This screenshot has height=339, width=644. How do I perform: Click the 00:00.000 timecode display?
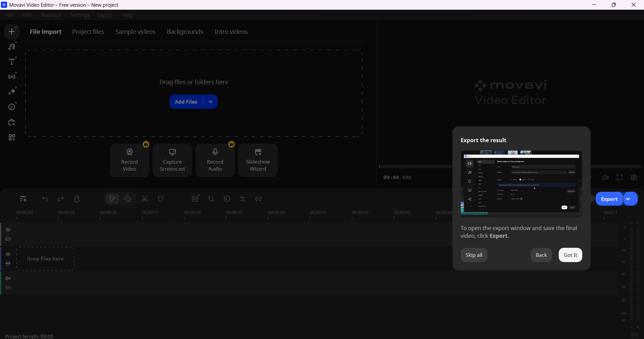(x=397, y=178)
